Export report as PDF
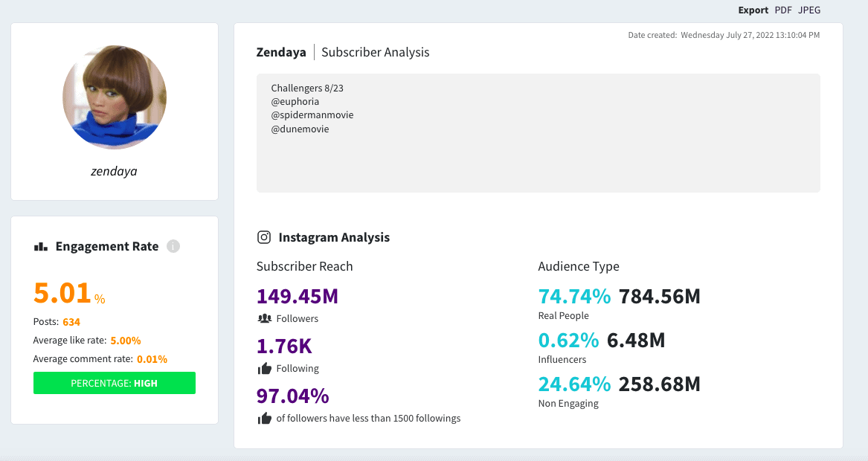 pos(783,10)
